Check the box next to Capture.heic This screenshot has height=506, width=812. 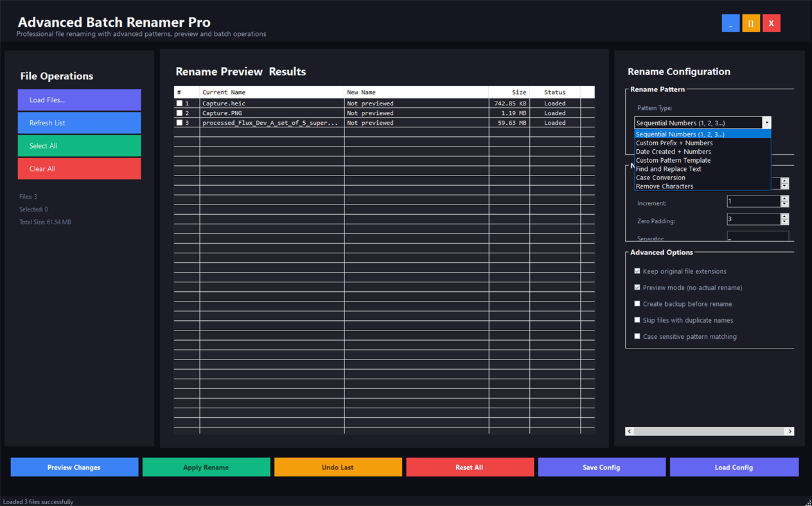click(x=178, y=103)
